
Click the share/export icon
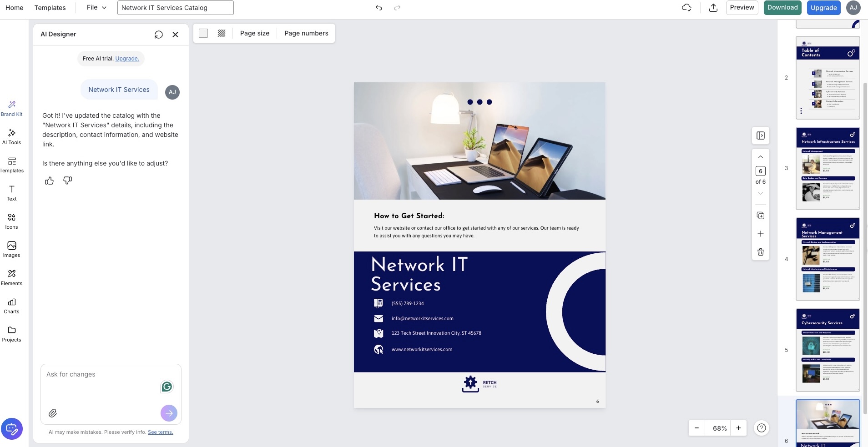tap(713, 8)
